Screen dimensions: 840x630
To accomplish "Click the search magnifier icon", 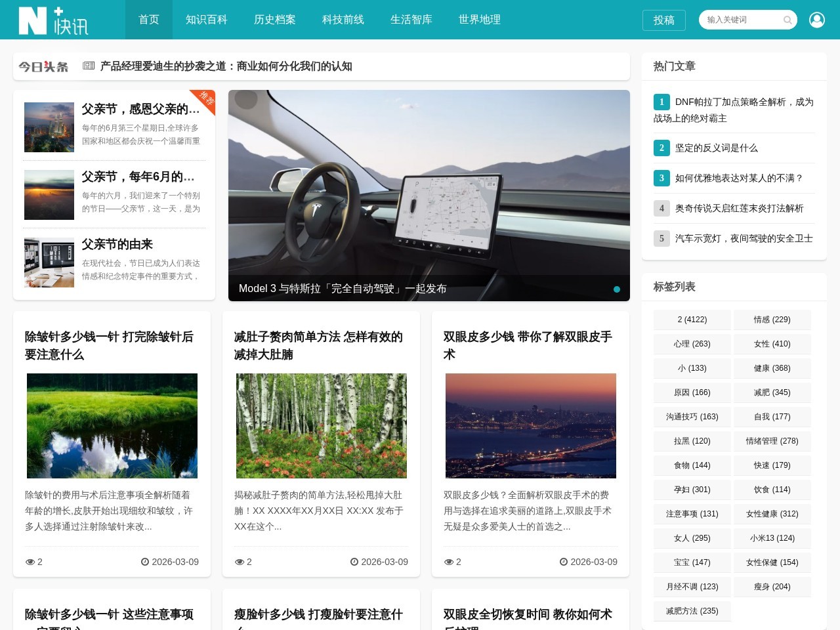I will pos(786,20).
